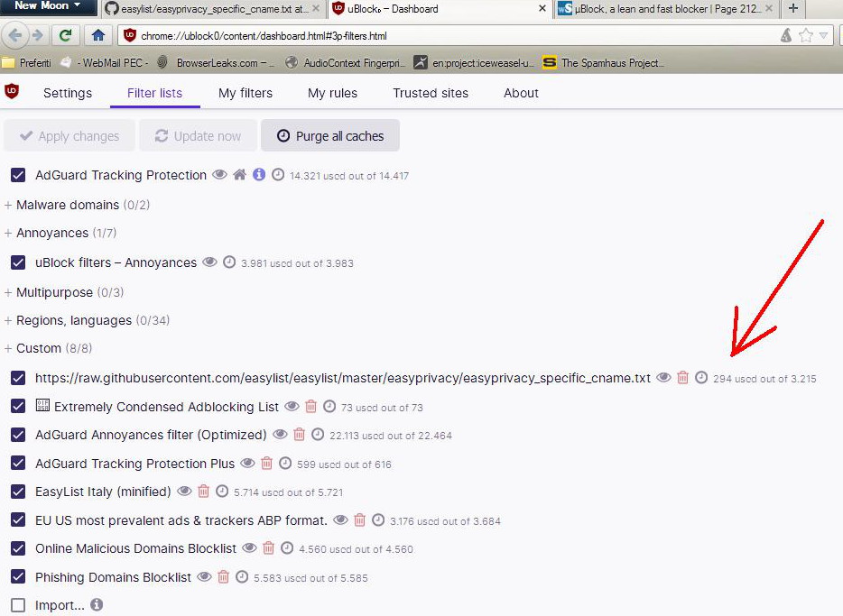
Task: View content of uBlock filters – Annoyances
Action: coord(209,262)
